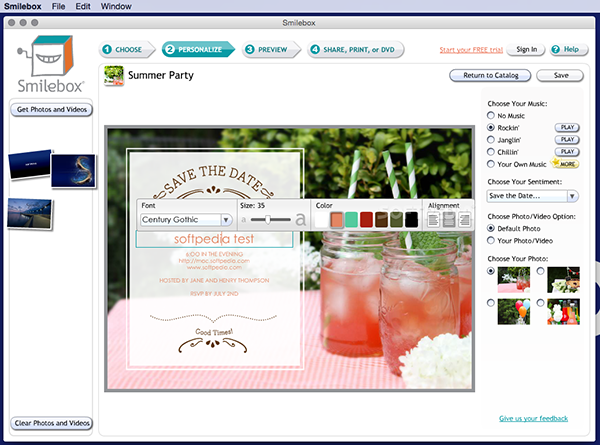This screenshot has height=445, width=600.
Task: Select No Music radio option
Action: point(491,115)
